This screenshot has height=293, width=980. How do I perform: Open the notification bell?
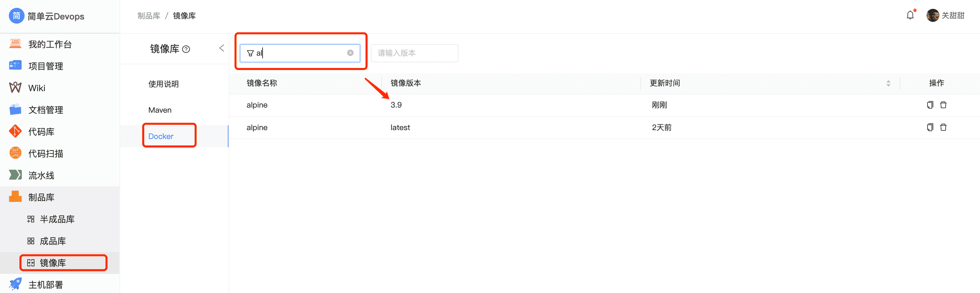coord(910,15)
